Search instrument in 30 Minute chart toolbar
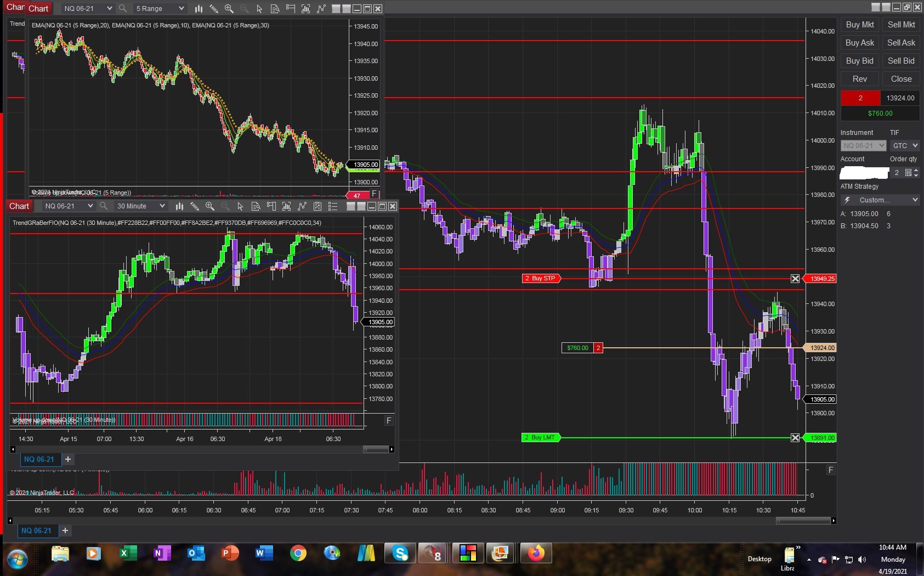The width and height of the screenshot is (924, 576). 104,206
